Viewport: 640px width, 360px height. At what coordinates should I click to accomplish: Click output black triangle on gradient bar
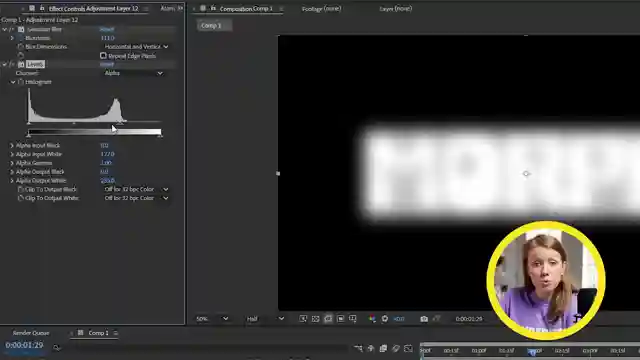29,136
